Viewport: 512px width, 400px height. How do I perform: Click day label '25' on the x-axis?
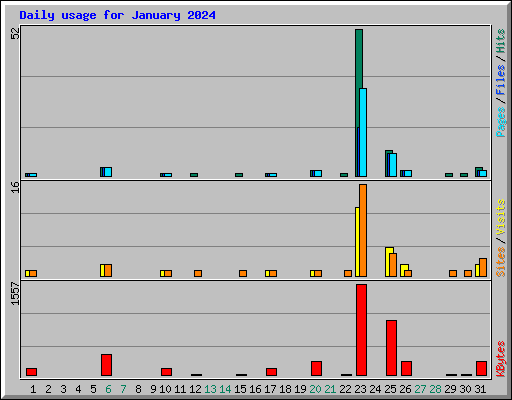pos(390,389)
